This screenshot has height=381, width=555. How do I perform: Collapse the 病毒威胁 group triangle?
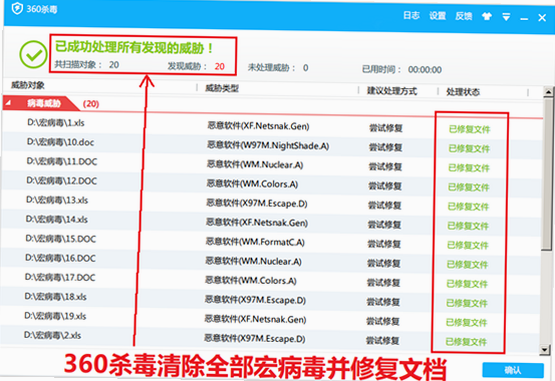pyautogui.click(x=8, y=103)
